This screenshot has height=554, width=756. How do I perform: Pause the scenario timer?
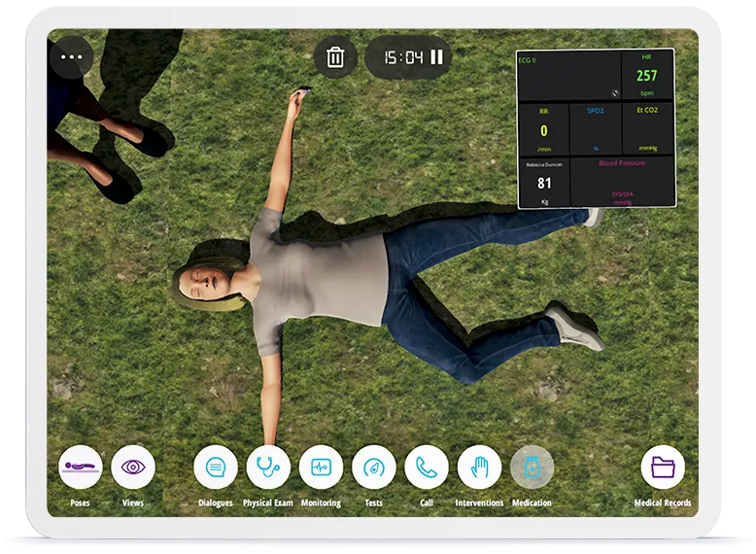436,57
